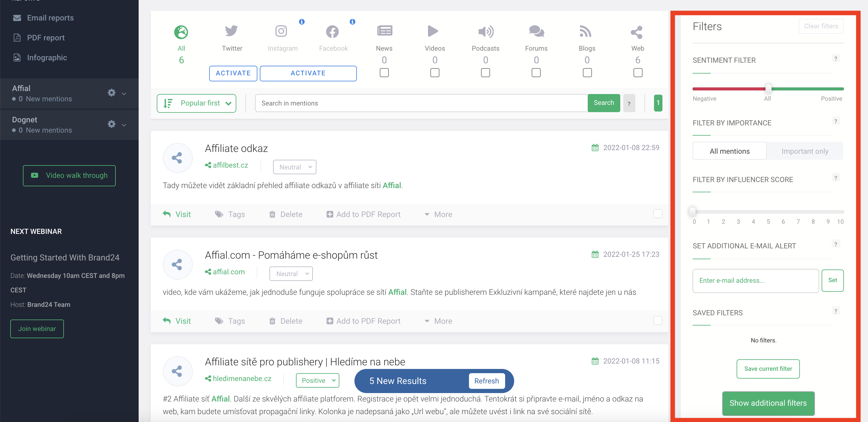This screenshot has width=868, height=422.
Task: Switch importance filter to Important only
Action: point(805,151)
